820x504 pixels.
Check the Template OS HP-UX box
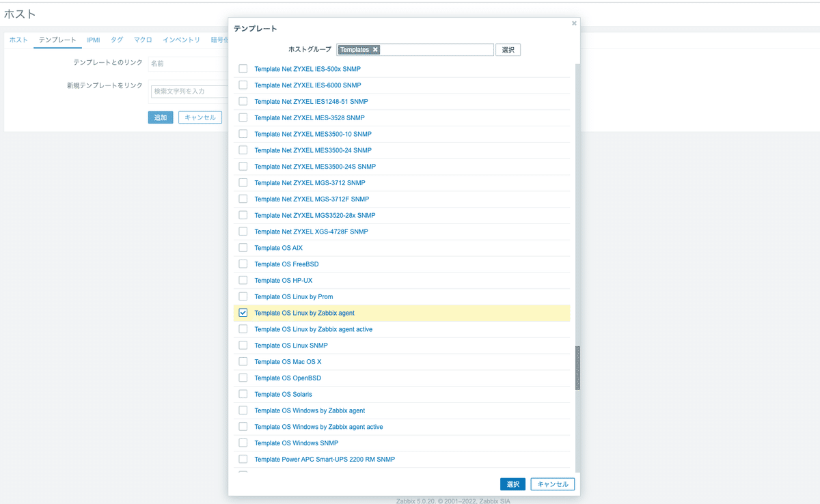click(x=243, y=281)
